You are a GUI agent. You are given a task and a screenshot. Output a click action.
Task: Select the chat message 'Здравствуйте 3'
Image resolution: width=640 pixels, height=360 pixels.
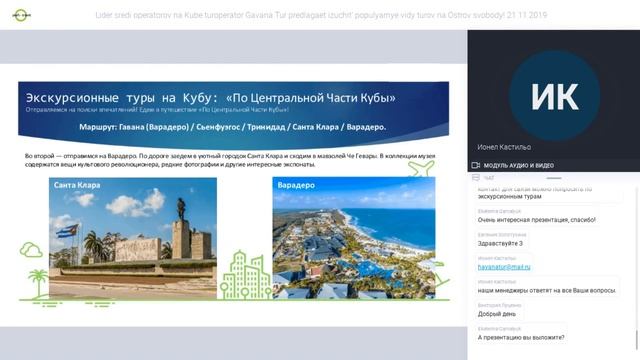click(500, 243)
